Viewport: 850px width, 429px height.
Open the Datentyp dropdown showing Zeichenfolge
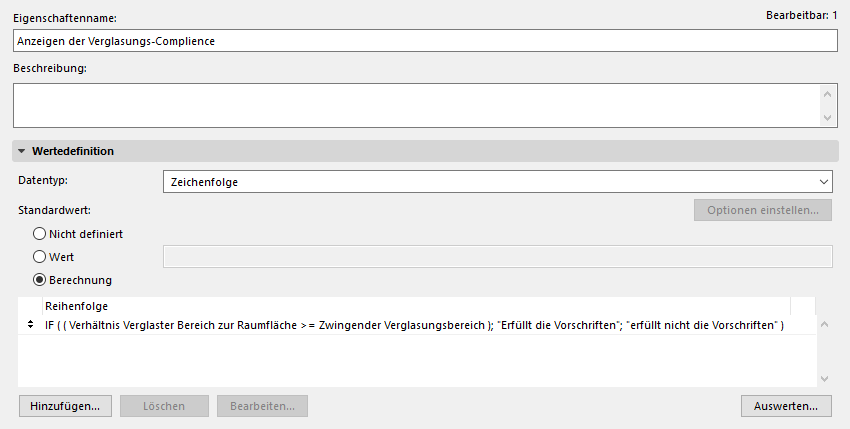click(x=497, y=181)
